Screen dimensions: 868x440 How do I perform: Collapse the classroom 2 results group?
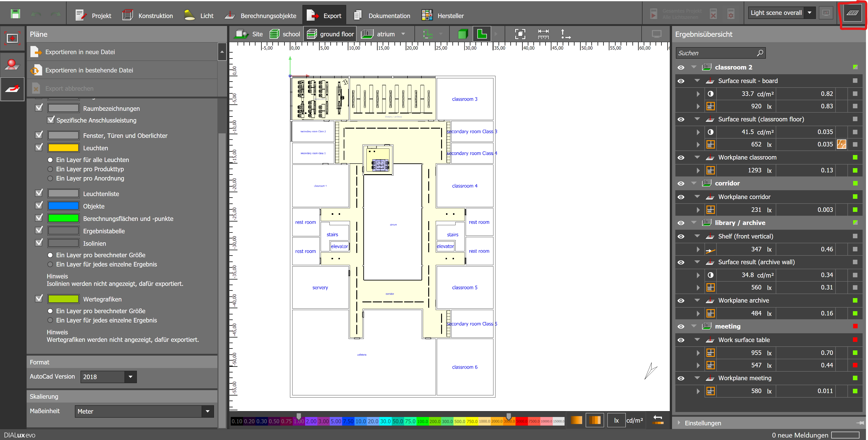pos(693,67)
